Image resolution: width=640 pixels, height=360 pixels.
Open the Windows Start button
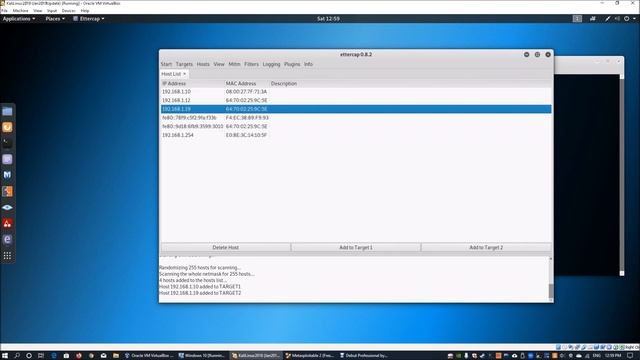click(x=5, y=356)
